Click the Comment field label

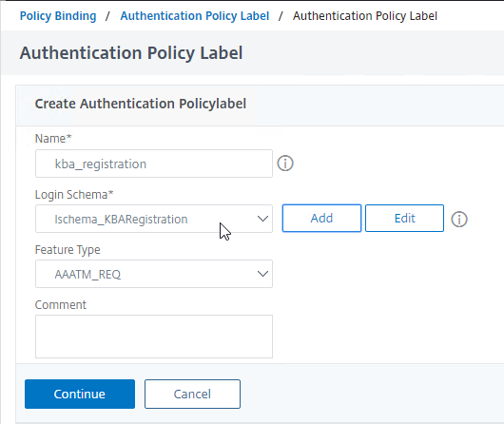click(61, 305)
